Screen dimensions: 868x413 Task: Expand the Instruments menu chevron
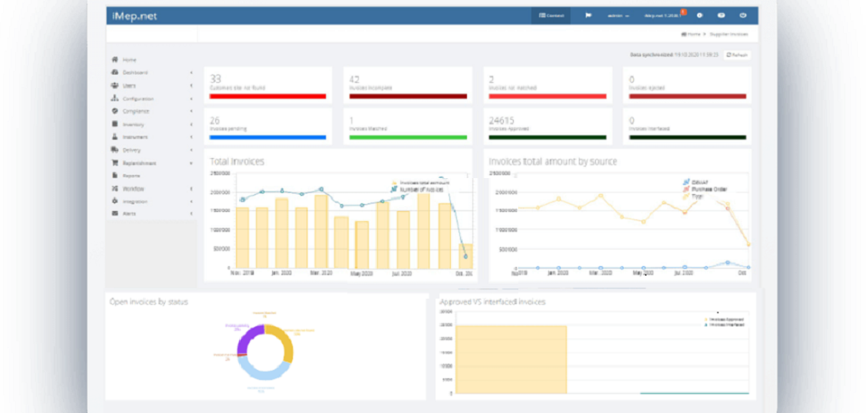tap(191, 137)
